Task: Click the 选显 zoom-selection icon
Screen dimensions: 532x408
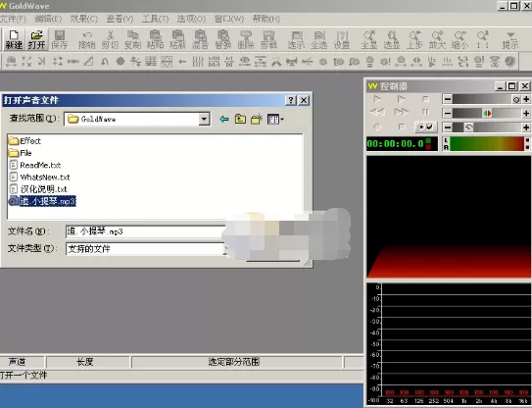Action: 392,39
